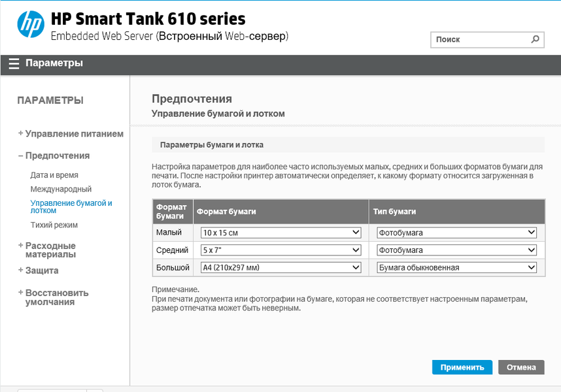Open Большой paper size A4 dropdown

[x=280, y=267]
